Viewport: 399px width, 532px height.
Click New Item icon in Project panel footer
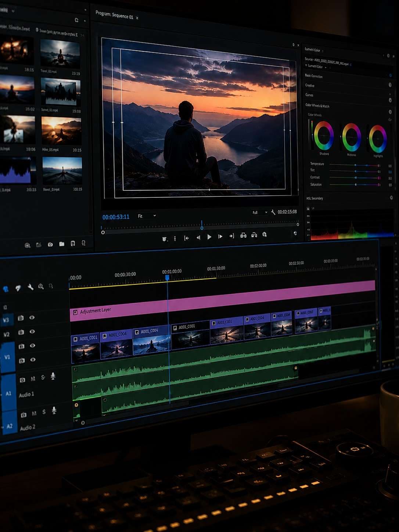point(73,243)
